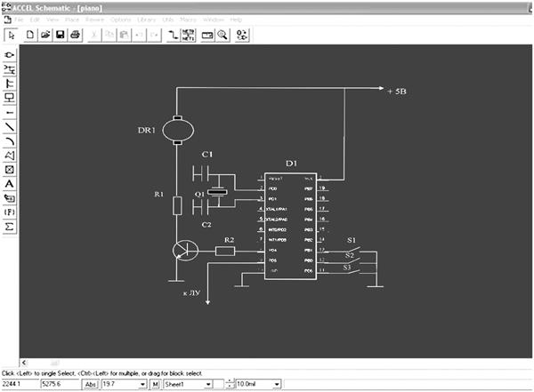Select the Place Arc tool
This screenshot has height=392, width=534.
pyautogui.click(x=10, y=141)
